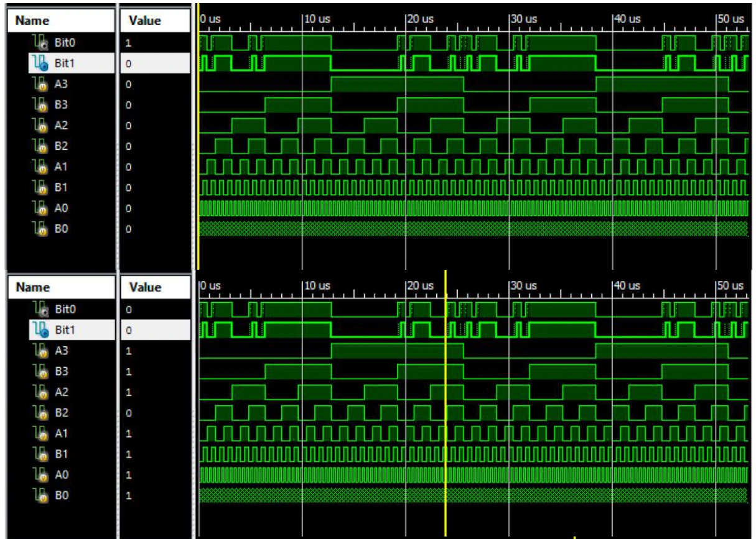The width and height of the screenshot is (756, 539).
Task: Click the B1 signal icon in upper panel
Action: (x=40, y=188)
